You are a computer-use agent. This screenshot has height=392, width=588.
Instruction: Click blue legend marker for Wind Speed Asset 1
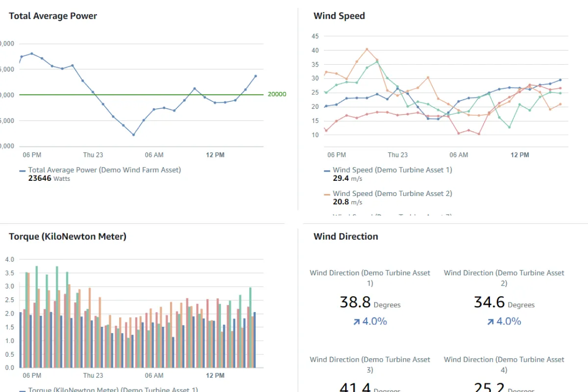pos(327,171)
